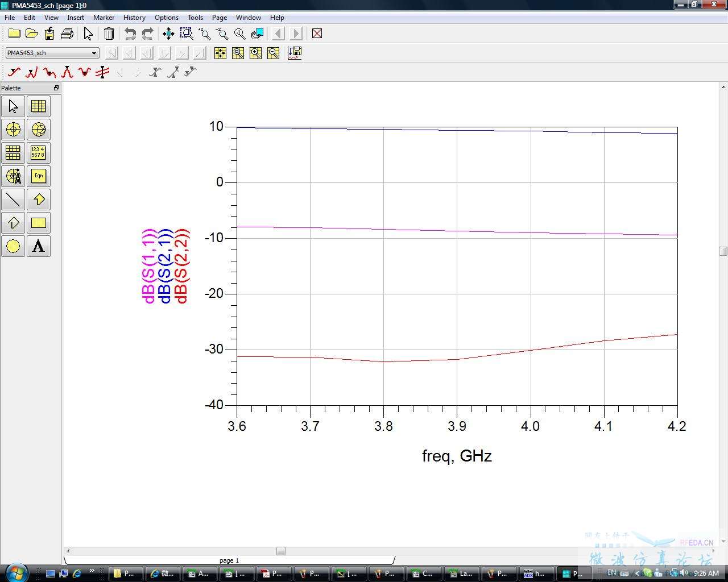Insert a stacked plot from palette
This screenshot has width=728, height=582.
pos(13,153)
